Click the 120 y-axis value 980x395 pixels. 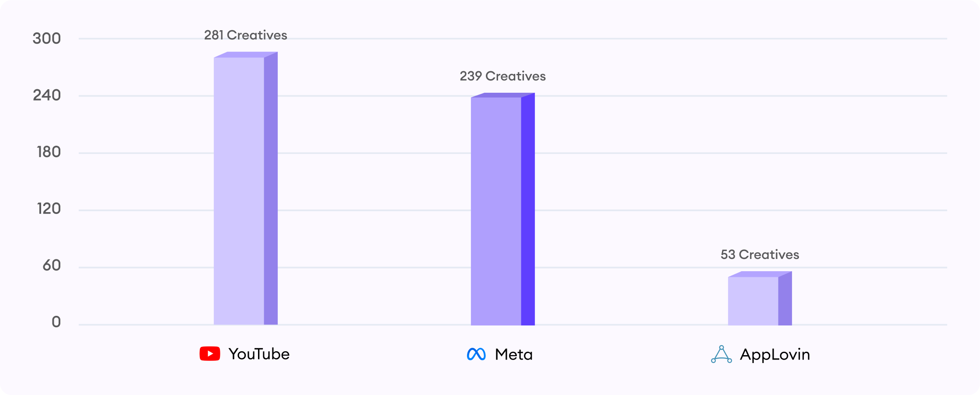49,209
